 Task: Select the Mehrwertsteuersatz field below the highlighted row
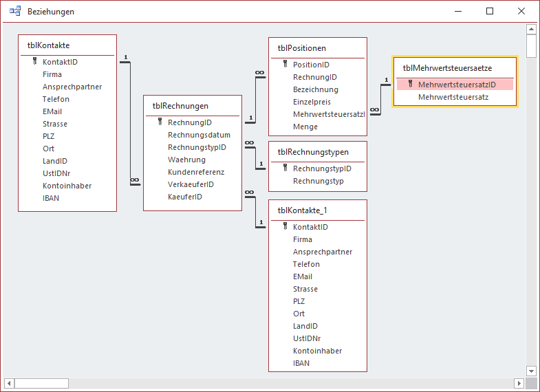[453, 98]
